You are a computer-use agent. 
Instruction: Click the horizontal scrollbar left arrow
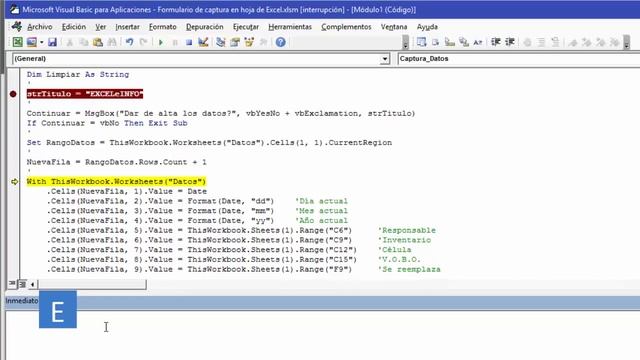pyautogui.click(x=32, y=284)
